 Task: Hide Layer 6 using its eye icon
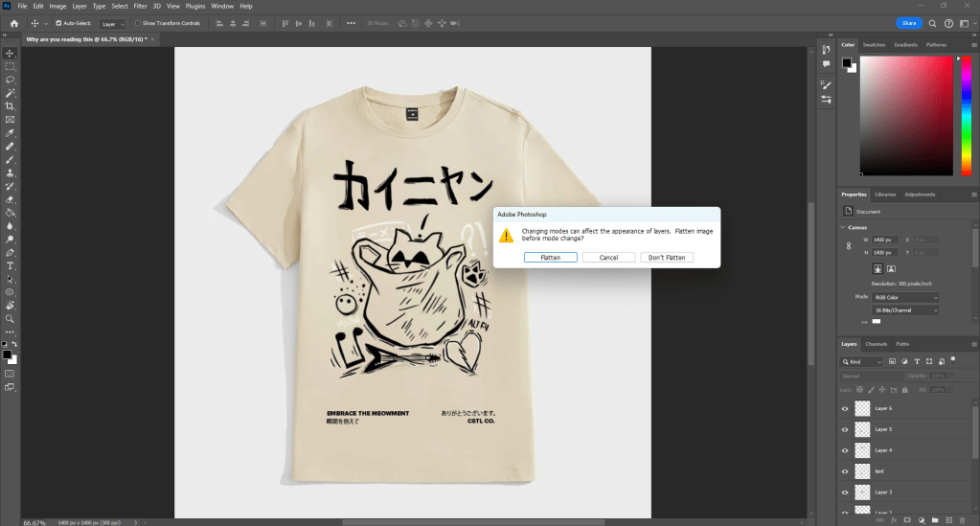(x=845, y=408)
